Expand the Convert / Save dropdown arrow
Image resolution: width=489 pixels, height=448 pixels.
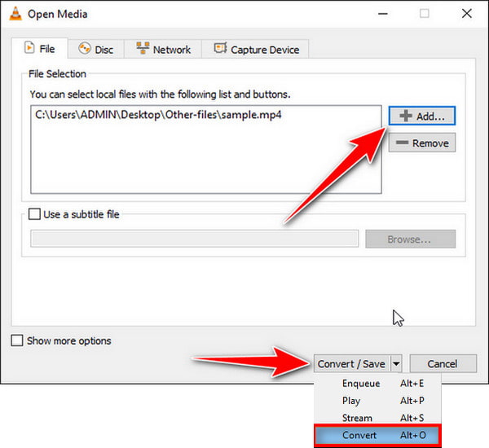[x=396, y=363]
